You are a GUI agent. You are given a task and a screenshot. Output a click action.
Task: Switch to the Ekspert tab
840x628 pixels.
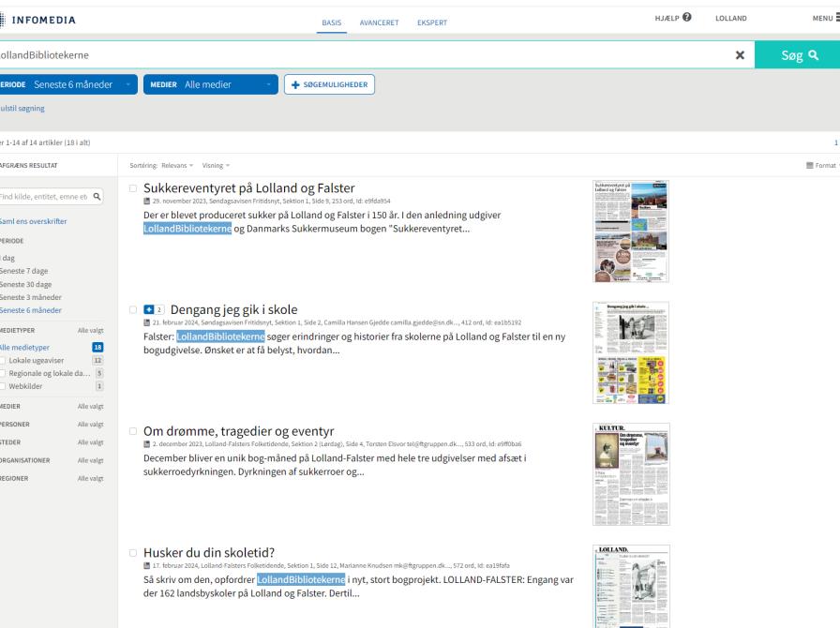tap(431, 22)
